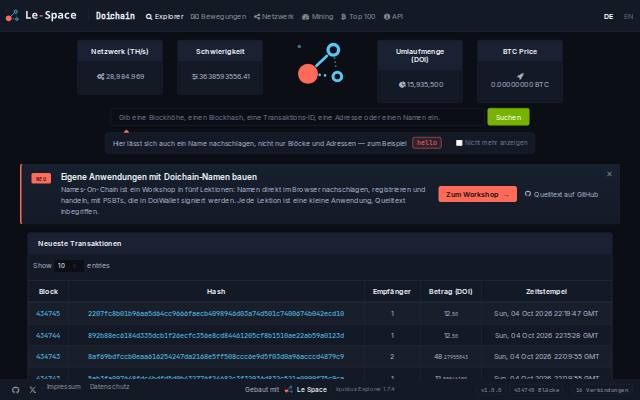The height and width of the screenshot is (400, 640).
Task: Click the amount '48' in block 434743 row
Action: click(x=438, y=356)
